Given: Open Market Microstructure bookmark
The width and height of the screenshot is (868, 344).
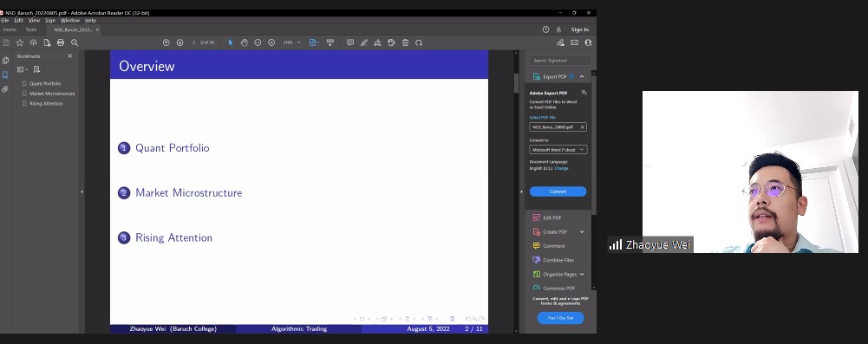Looking at the screenshot, I should (52, 94).
